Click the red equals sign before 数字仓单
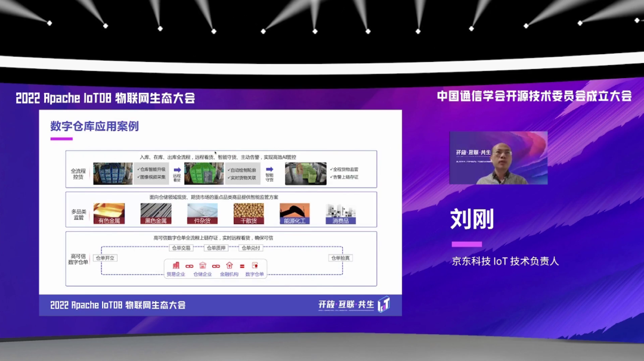Screen dimensions: 644x361 point(242,266)
